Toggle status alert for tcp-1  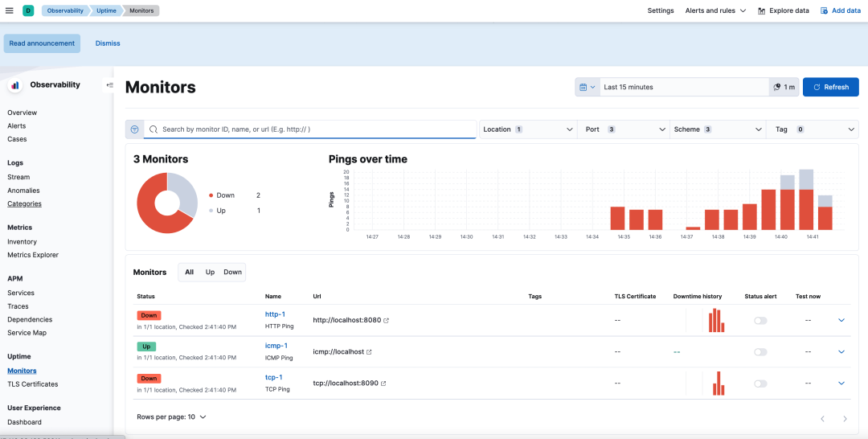[760, 384]
